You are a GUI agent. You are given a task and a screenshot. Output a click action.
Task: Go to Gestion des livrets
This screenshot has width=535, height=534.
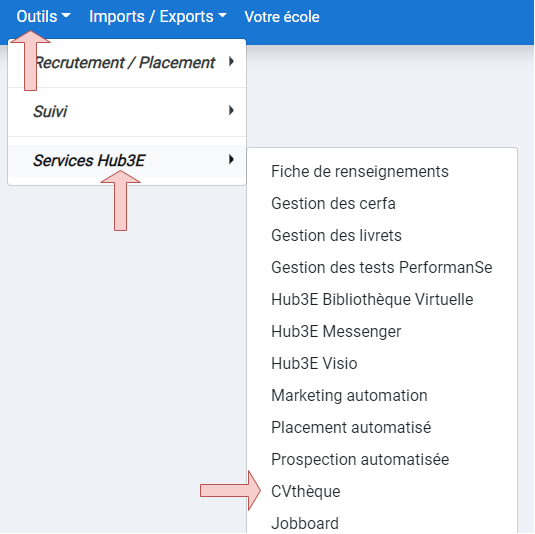336,235
